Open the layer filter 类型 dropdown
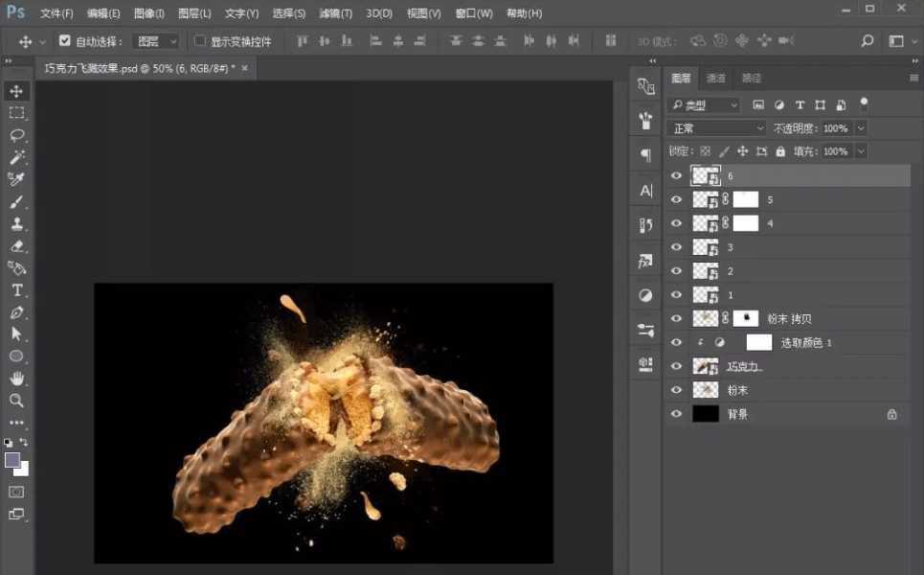This screenshot has width=924, height=575. tap(705, 104)
